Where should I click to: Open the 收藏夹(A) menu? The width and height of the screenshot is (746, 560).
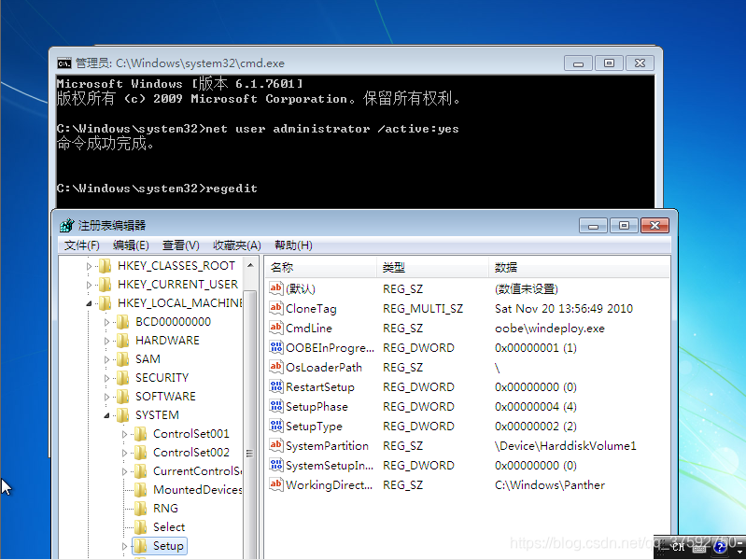click(237, 245)
